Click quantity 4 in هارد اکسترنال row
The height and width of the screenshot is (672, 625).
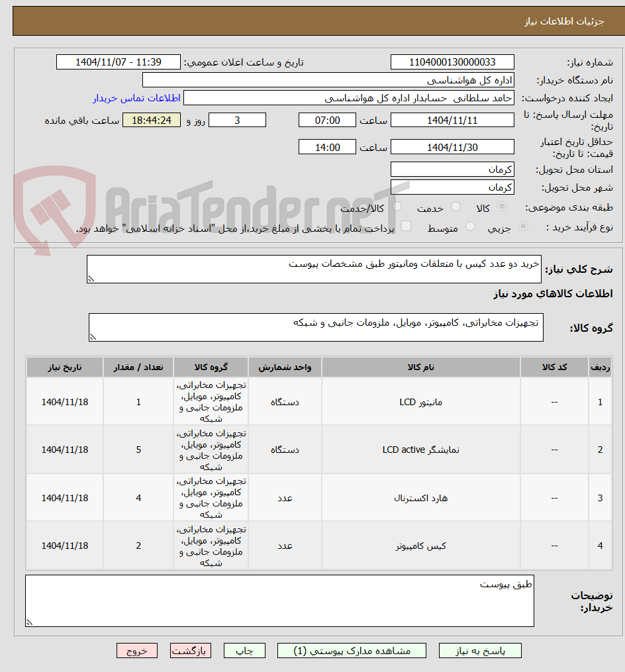(x=138, y=498)
